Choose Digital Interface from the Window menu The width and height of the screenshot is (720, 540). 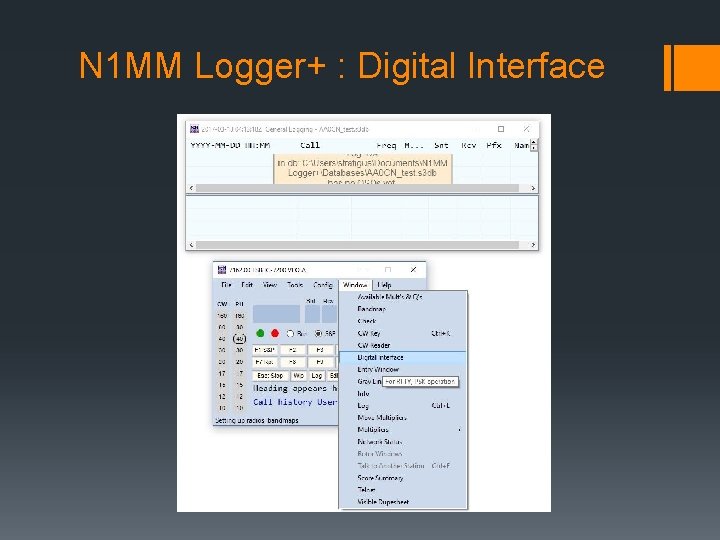403,357
